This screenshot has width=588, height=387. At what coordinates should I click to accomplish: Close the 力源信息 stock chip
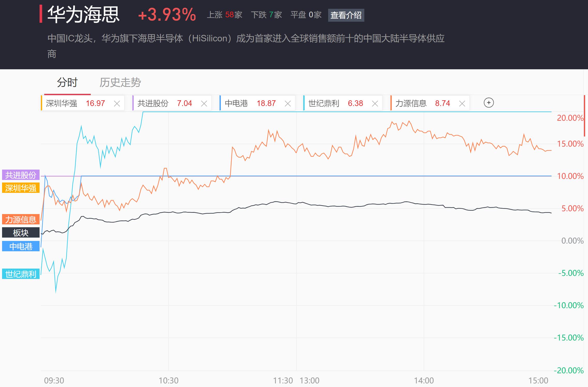462,104
